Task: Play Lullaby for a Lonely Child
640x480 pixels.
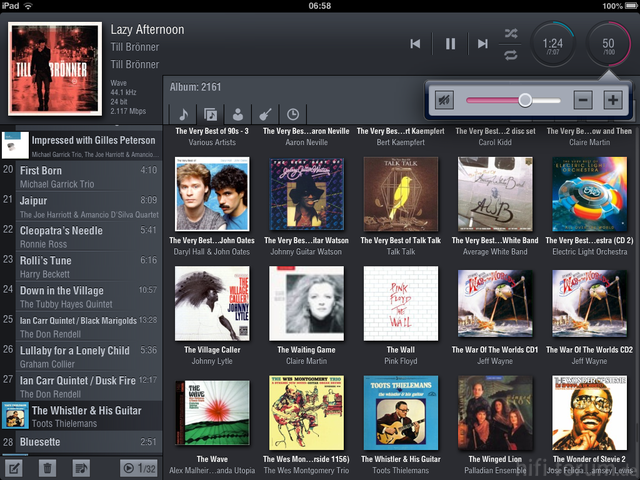Action: 81,357
